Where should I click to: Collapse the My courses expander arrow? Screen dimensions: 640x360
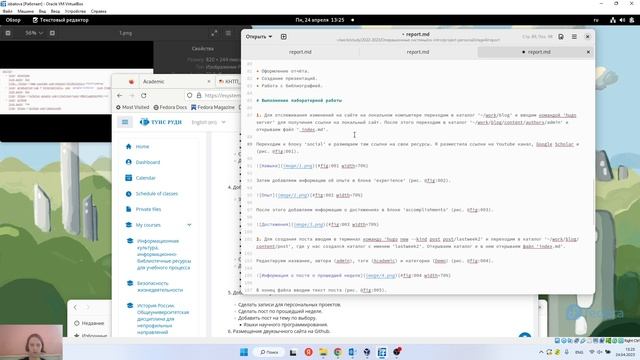click(189, 225)
